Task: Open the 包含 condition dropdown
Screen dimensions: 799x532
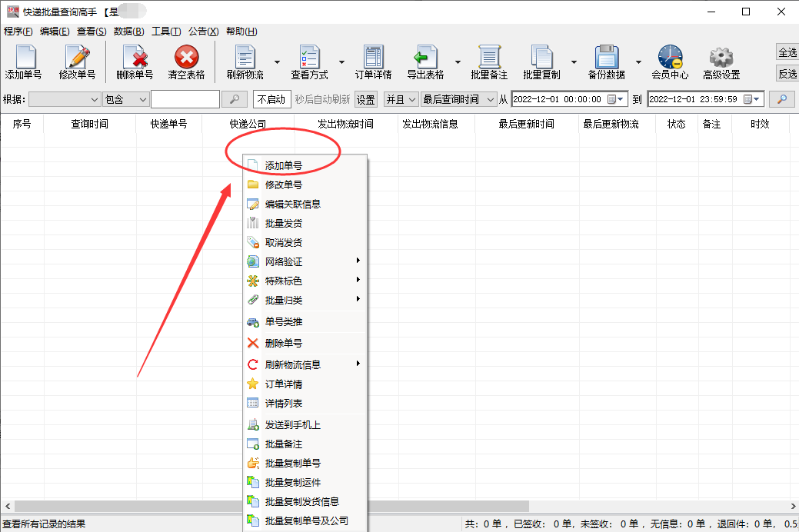Action: pos(126,99)
